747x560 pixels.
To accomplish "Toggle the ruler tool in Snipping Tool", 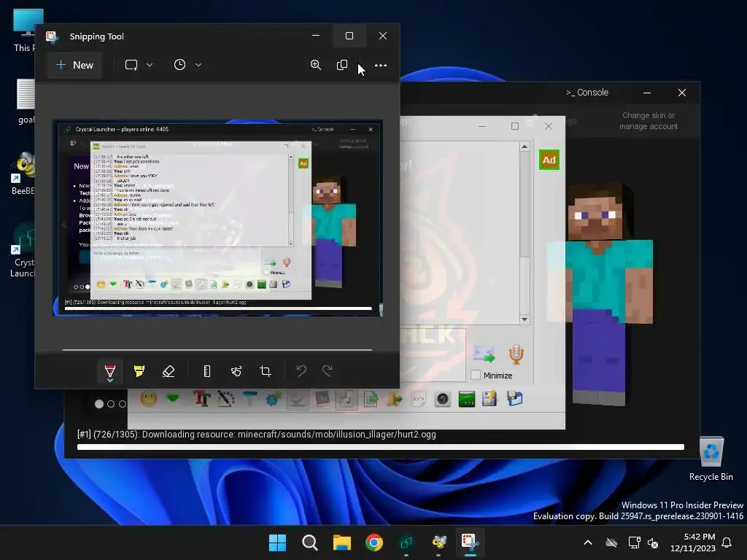I will tap(206, 371).
